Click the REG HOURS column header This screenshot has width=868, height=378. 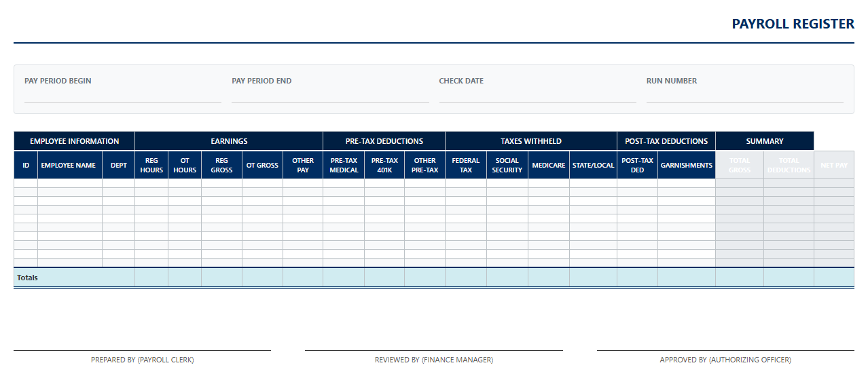(151, 165)
